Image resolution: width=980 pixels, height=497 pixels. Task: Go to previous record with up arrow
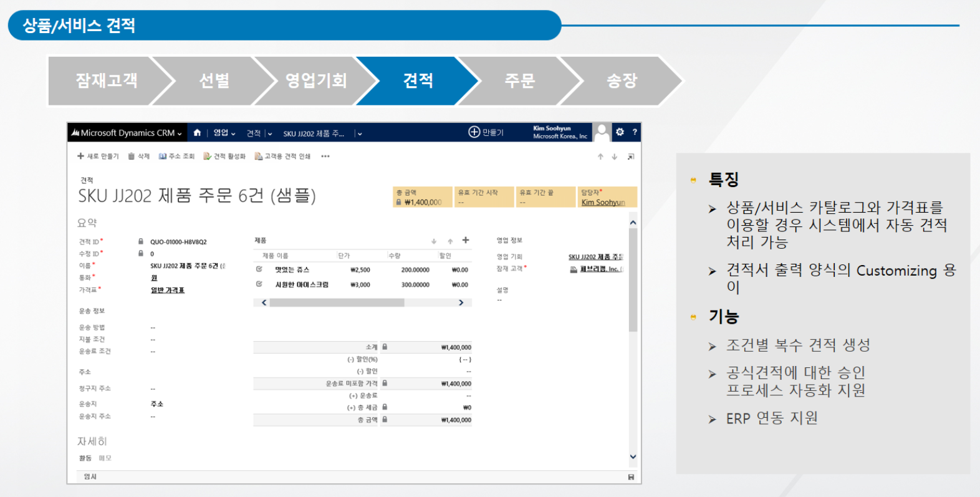point(600,157)
